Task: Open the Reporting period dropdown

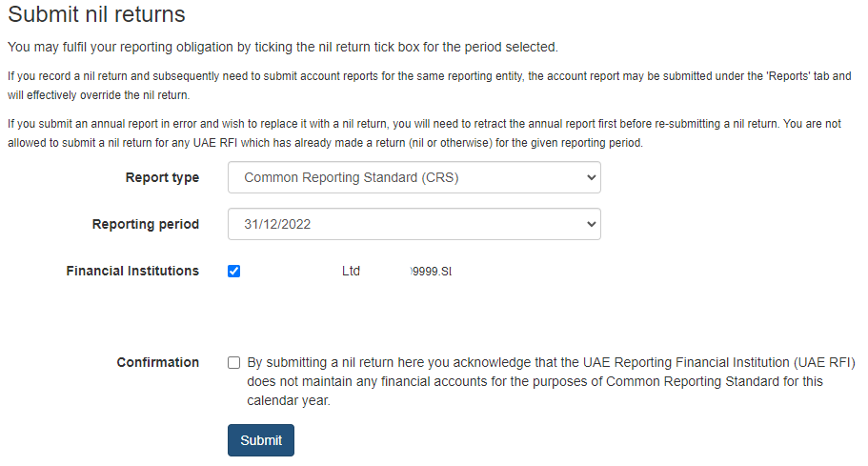Action: click(x=414, y=224)
